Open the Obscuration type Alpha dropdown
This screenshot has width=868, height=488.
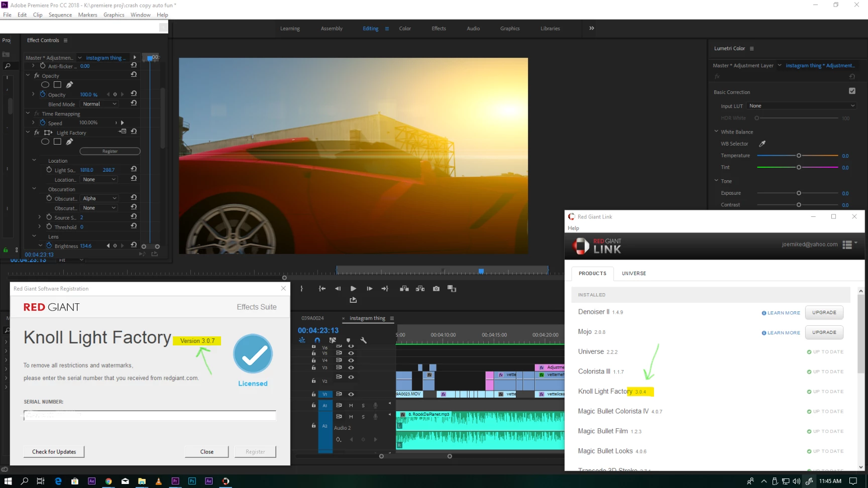[x=99, y=198]
